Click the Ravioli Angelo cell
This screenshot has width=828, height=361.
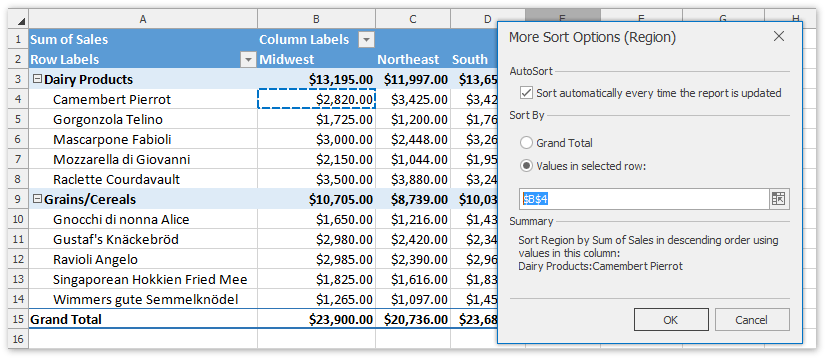(x=143, y=260)
